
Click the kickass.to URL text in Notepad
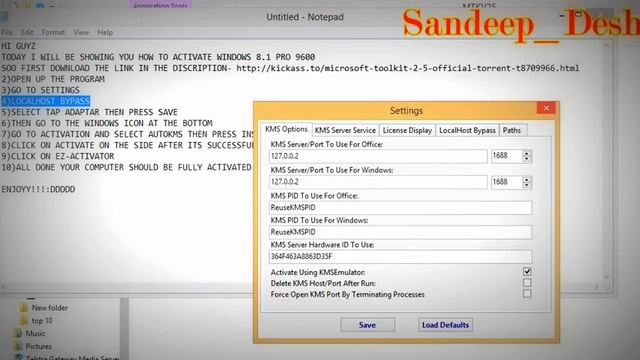click(x=407, y=68)
